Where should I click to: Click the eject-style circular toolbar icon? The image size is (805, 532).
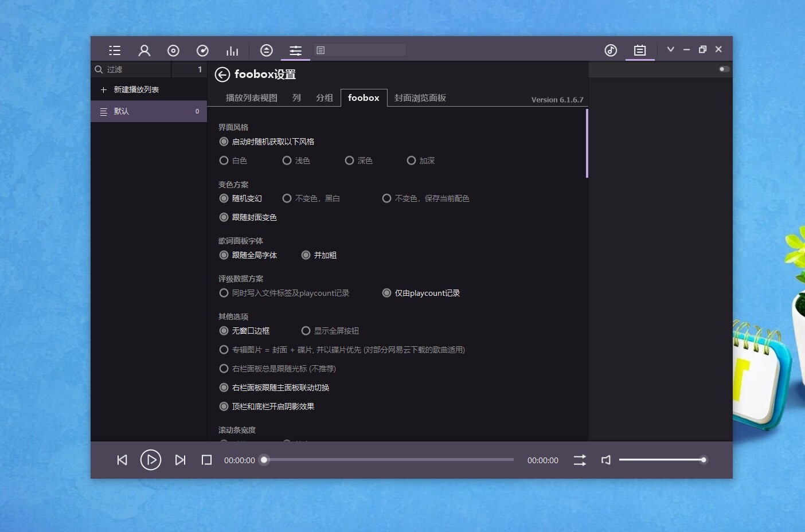tap(266, 50)
